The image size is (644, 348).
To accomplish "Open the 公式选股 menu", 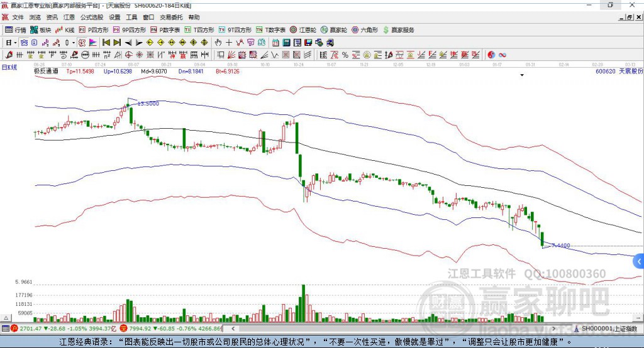I will 92,17.
